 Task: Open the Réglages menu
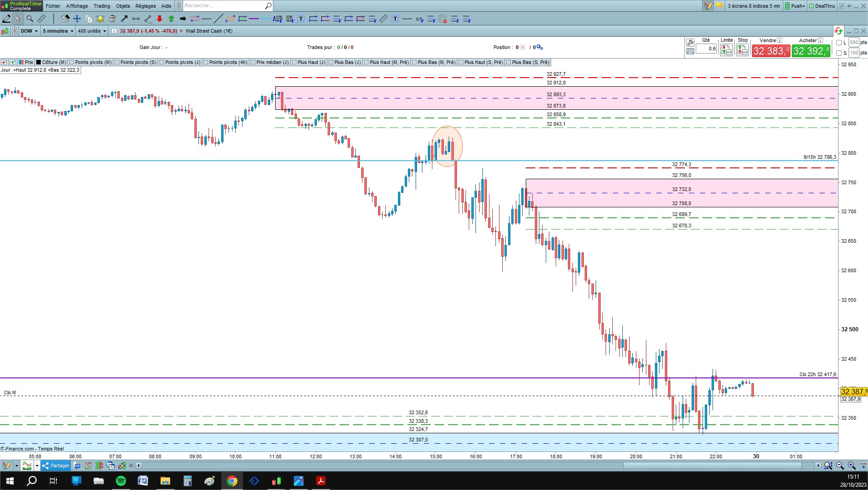coord(145,6)
